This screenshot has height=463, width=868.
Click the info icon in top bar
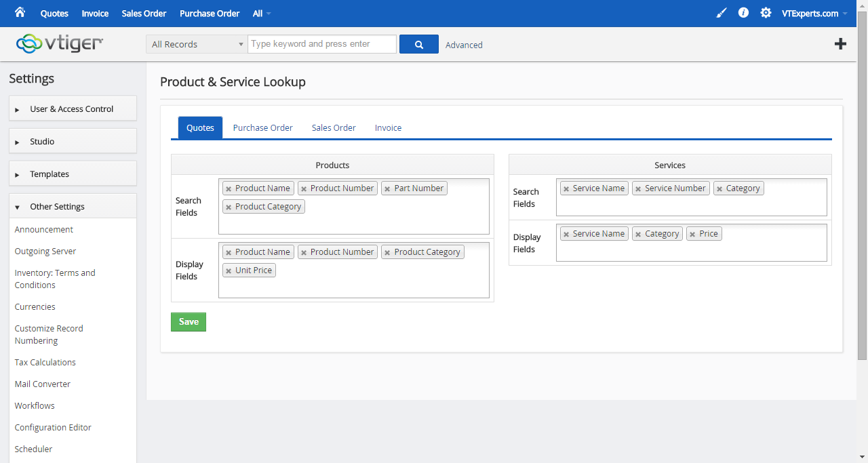point(743,13)
